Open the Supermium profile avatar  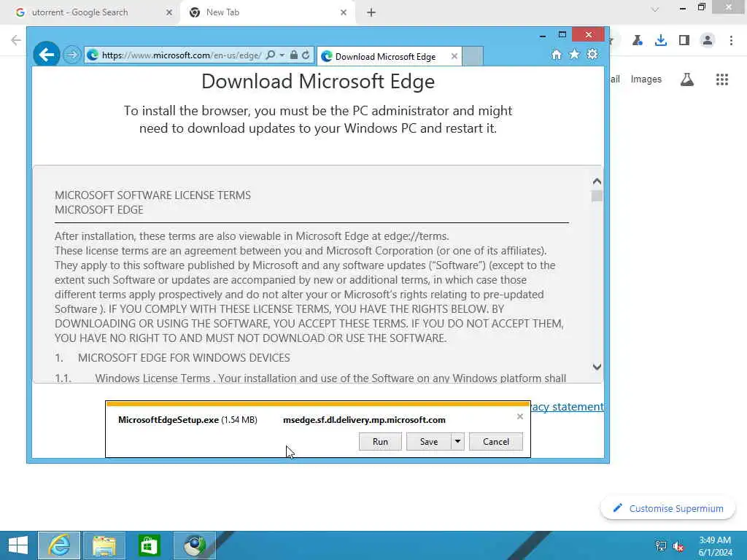708,41
